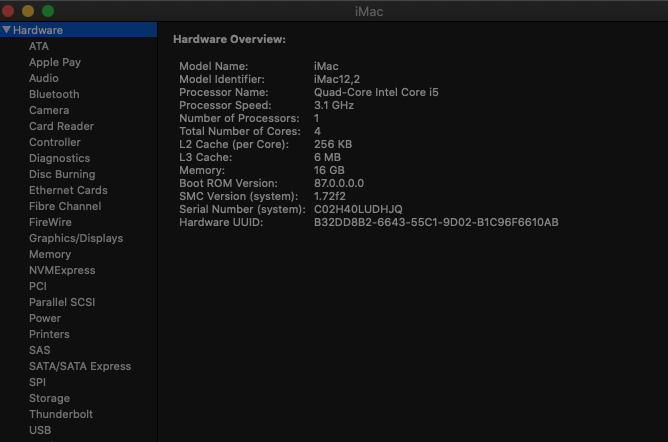Click the Hardware UUID value
The height and width of the screenshot is (442, 668).
436,222
